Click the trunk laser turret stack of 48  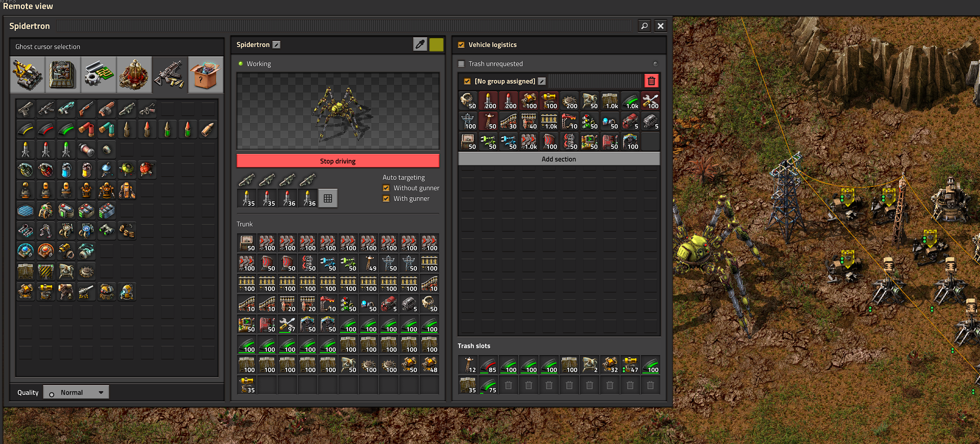click(x=429, y=364)
